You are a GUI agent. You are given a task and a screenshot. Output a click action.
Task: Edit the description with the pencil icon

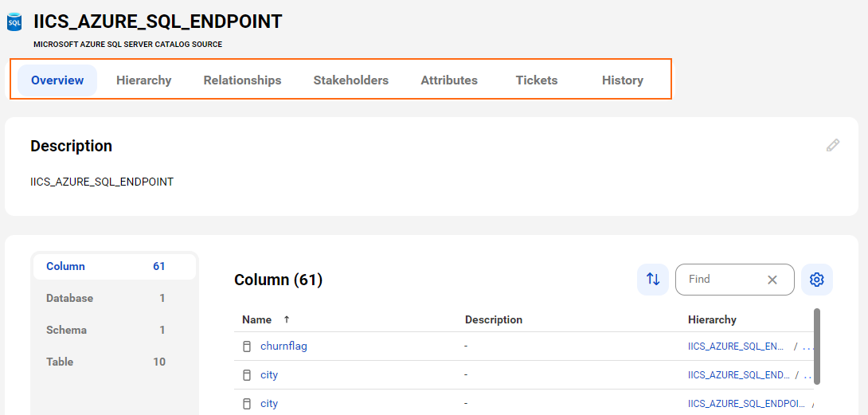tap(833, 146)
